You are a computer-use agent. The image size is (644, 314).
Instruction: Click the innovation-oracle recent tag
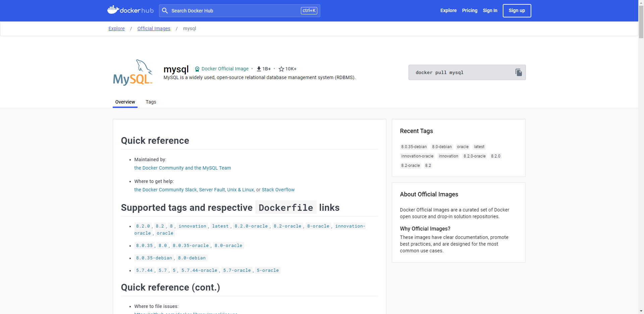tap(417, 156)
